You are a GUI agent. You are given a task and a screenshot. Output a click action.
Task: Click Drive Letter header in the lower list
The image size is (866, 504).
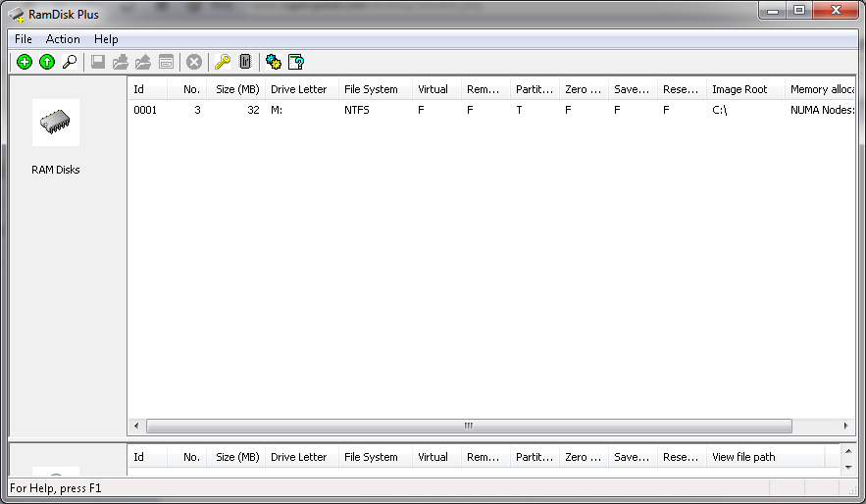[x=301, y=457]
